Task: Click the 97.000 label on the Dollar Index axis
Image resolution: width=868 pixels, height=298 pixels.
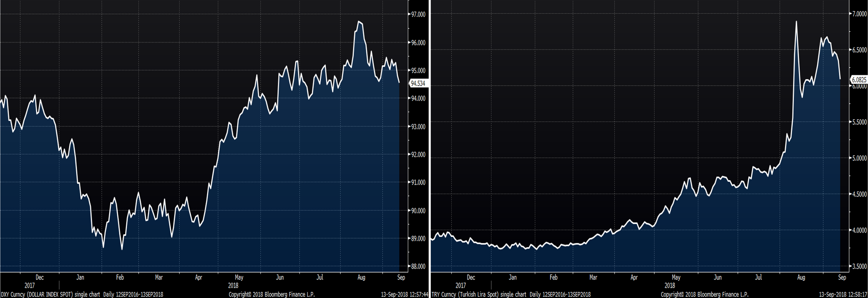Action: pos(418,14)
